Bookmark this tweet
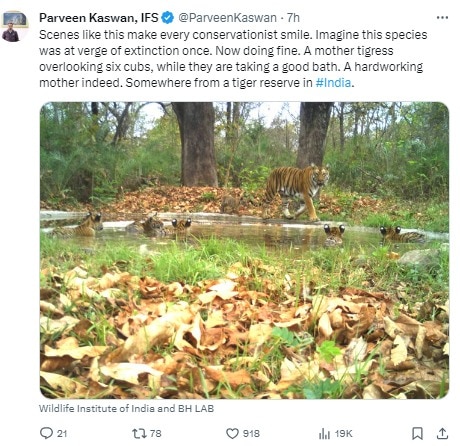This screenshot has width=460, height=446. point(417,433)
